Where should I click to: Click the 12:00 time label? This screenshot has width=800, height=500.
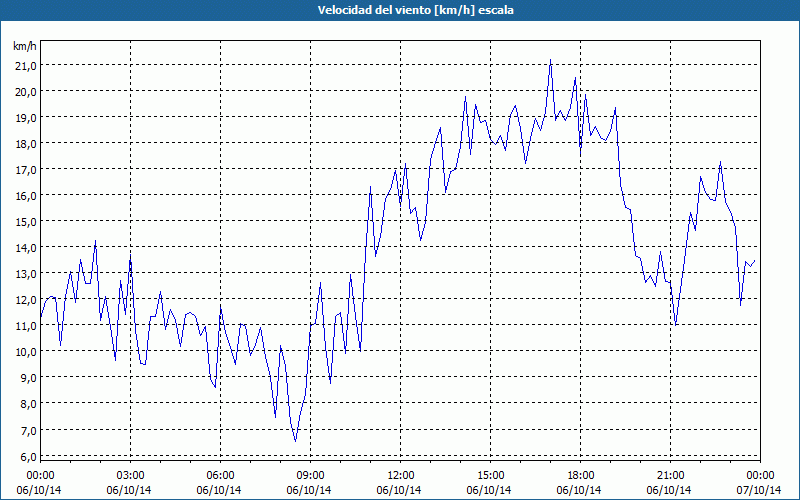click(401, 476)
